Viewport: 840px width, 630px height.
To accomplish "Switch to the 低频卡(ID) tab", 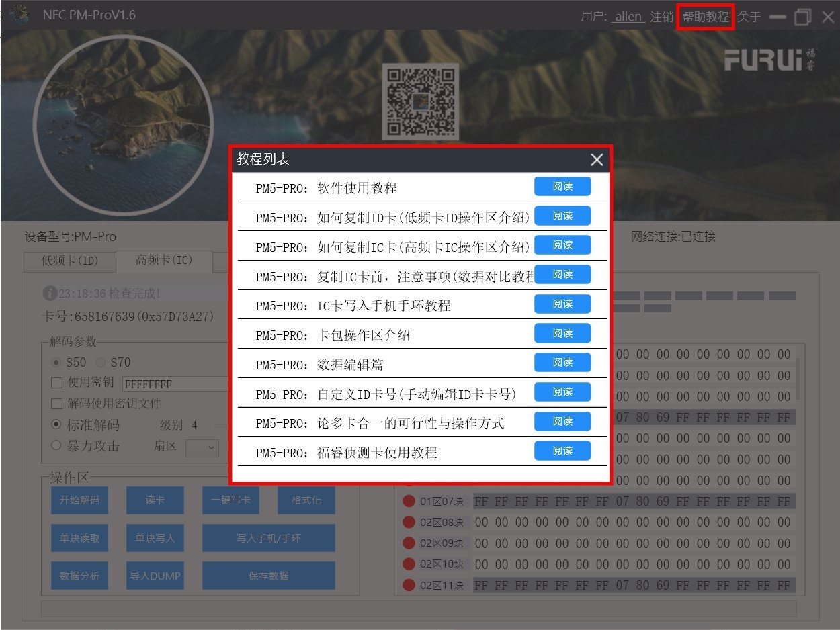I will [x=69, y=261].
